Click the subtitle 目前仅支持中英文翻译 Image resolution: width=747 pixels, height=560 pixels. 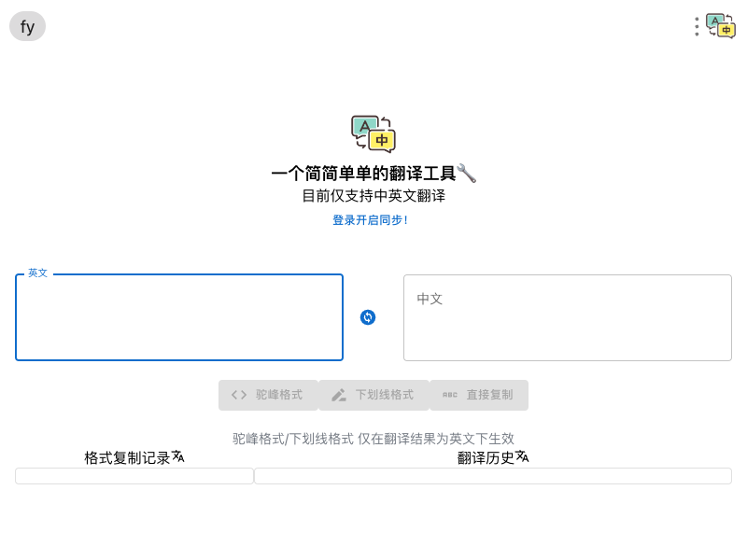point(373,196)
